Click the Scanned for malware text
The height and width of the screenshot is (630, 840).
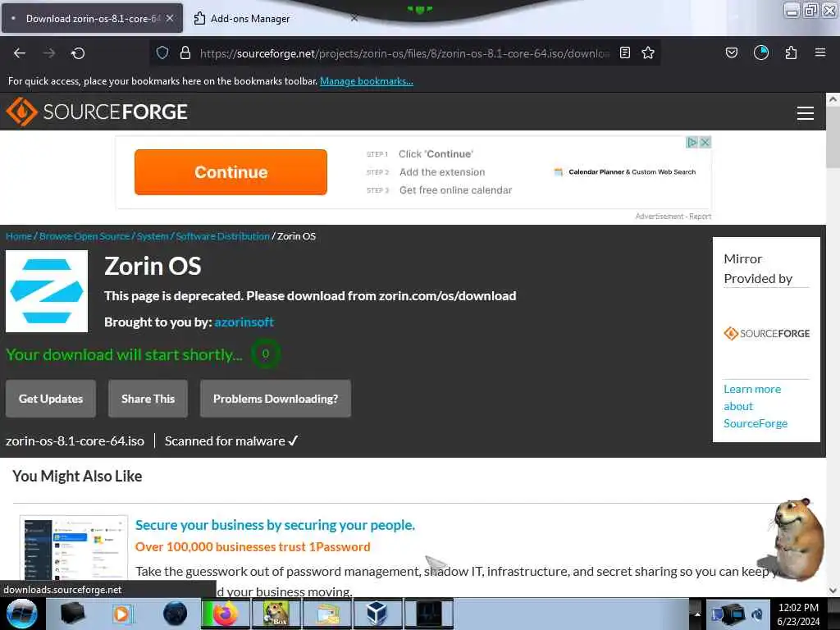click(x=231, y=441)
